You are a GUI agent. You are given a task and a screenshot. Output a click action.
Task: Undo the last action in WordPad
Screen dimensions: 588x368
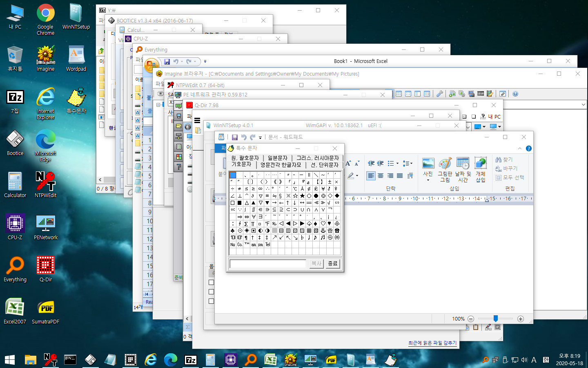(x=244, y=137)
